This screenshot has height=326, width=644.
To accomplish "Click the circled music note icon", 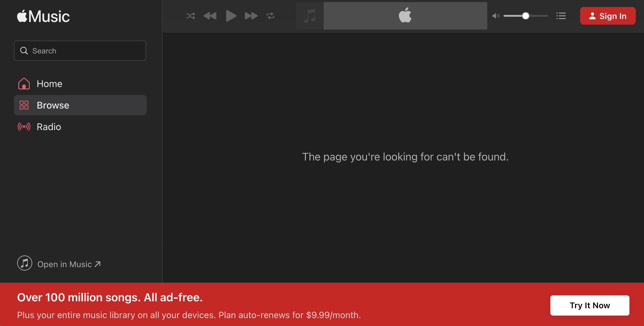I will [x=25, y=263].
